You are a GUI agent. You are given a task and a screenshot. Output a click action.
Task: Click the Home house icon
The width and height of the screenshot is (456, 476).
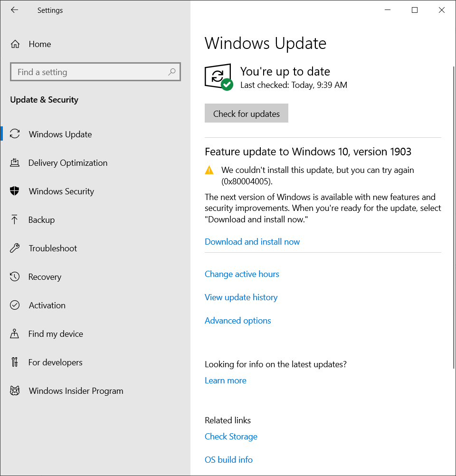(15, 44)
